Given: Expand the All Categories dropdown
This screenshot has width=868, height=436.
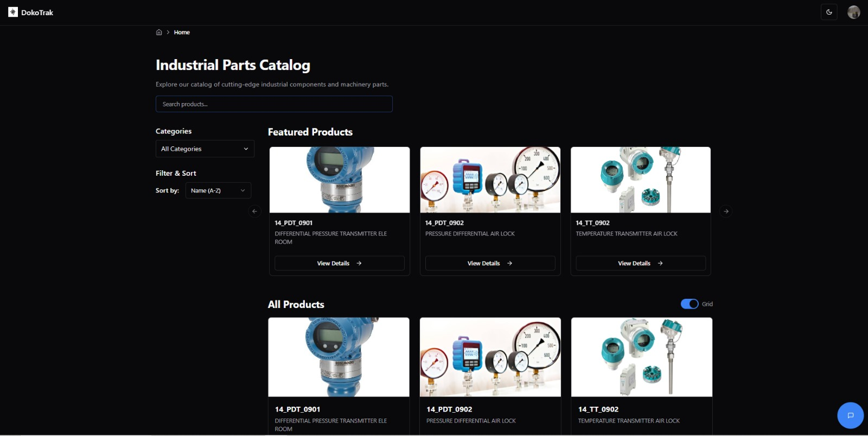Looking at the screenshot, I should [205, 149].
